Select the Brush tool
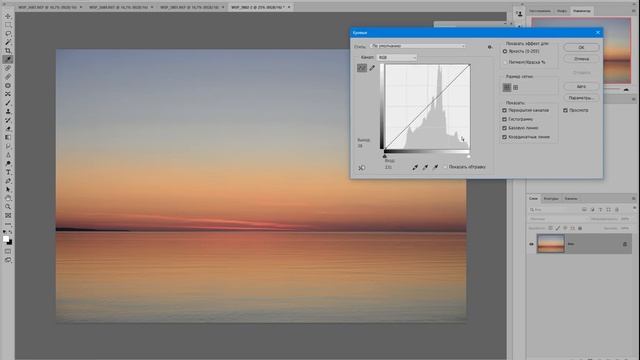 tap(8, 102)
